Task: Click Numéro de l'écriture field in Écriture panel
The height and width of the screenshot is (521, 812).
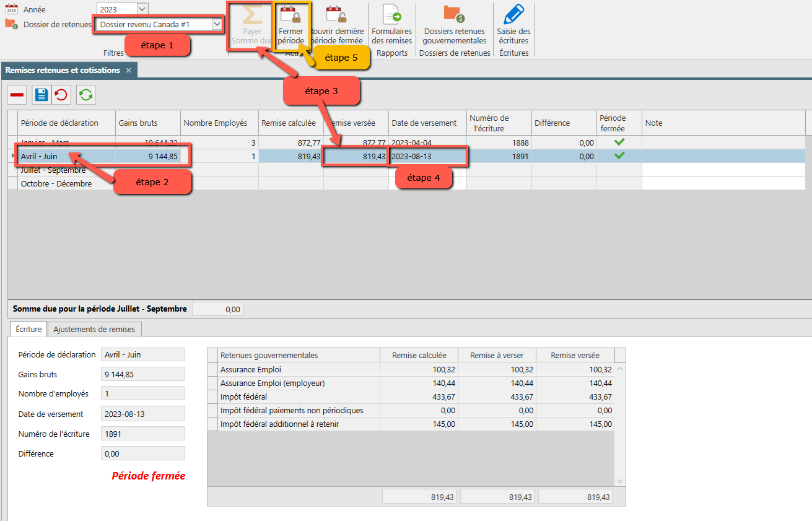Action: (x=142, y=434)
